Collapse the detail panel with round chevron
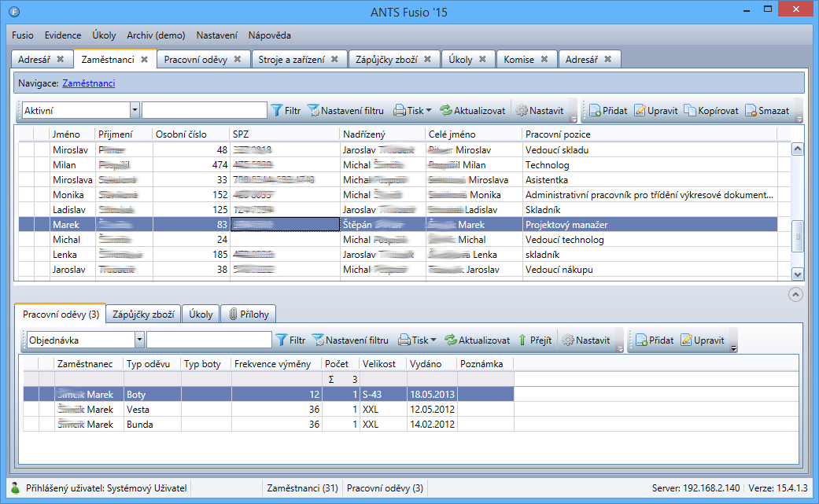 tap(795, 295)
